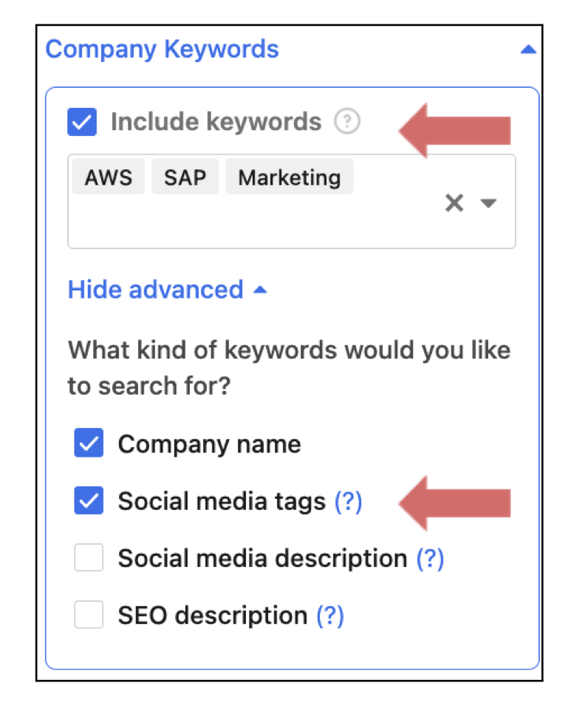
Task: Check the SEO description checkbox
Action: (x=89, y=616)
